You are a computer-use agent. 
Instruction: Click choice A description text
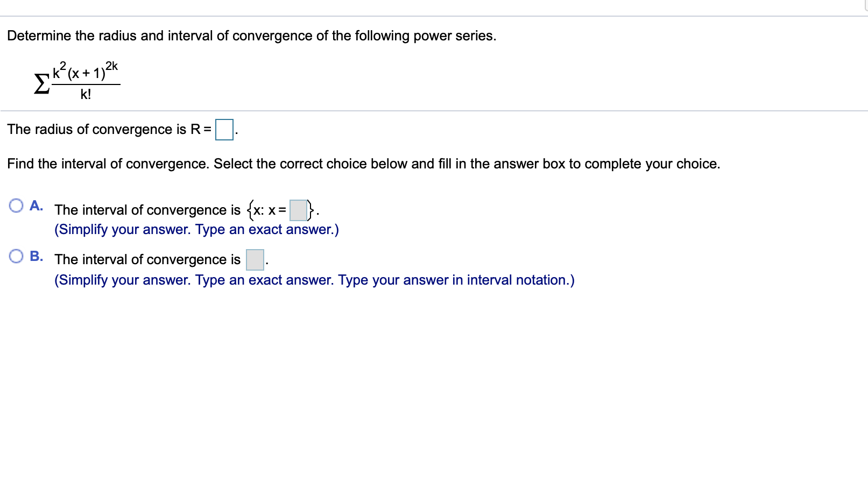145,210
